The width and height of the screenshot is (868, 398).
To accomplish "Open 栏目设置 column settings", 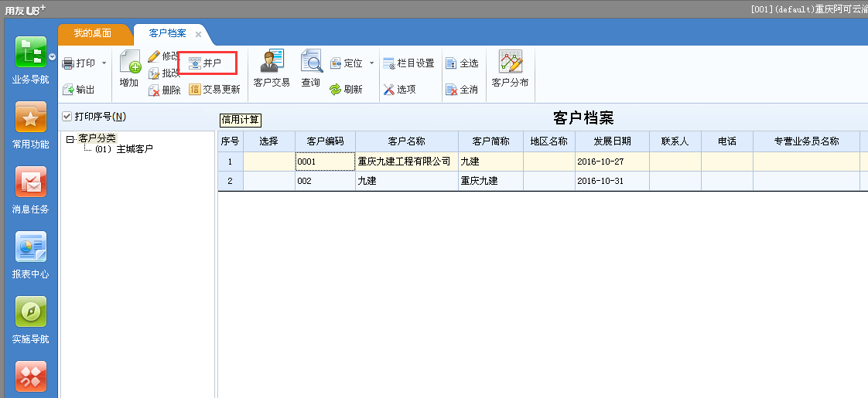I will pyautogui.click(x=408, y=63).
